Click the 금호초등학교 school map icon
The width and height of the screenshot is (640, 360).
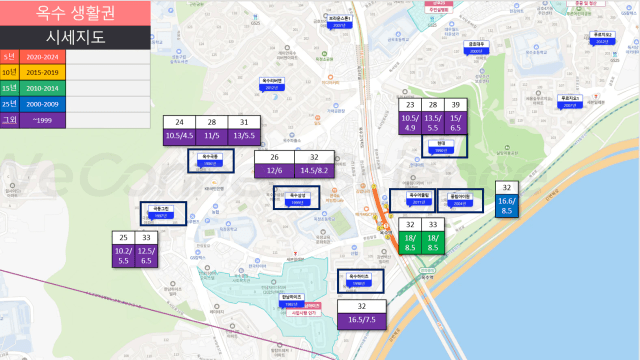(x=398, y=35)
